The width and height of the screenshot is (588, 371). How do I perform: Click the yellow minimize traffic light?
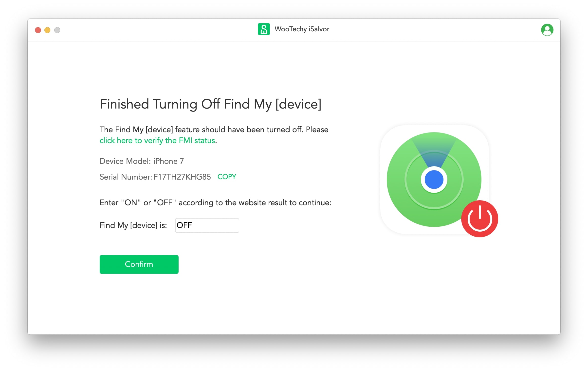point(47,30)
